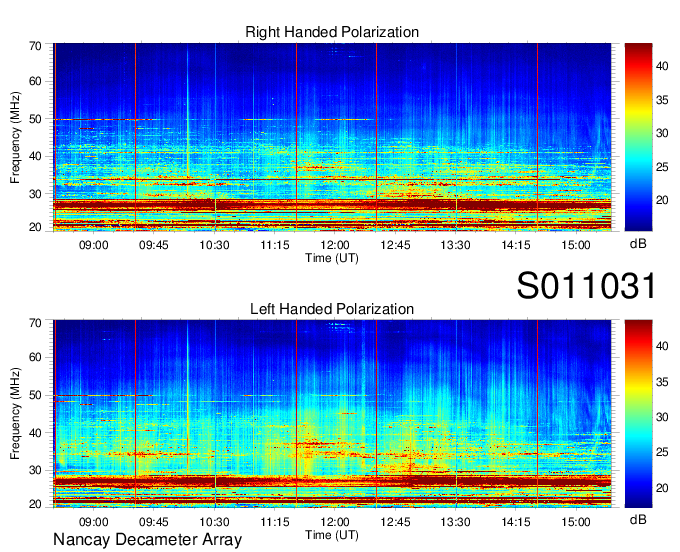Click "12:00" time tick under Right Handed plot
Image resolution: width=680 pixels, height=552 pixels.
335,245
